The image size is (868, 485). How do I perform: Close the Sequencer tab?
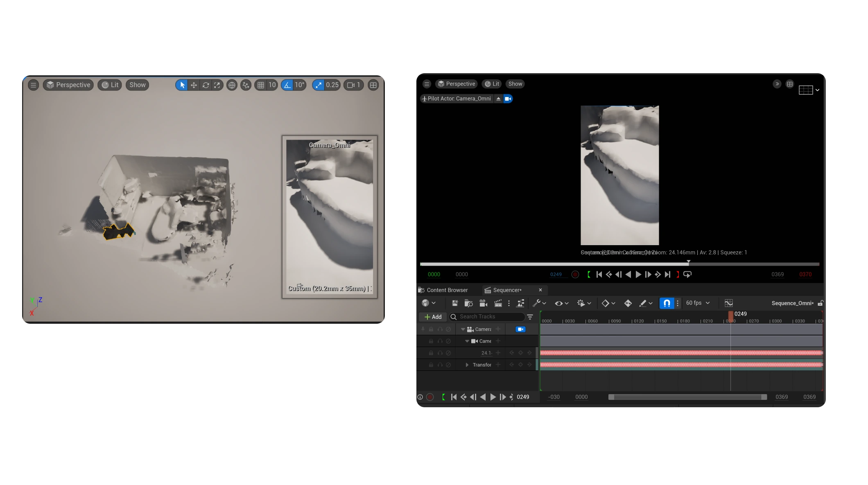click(540, 290)
